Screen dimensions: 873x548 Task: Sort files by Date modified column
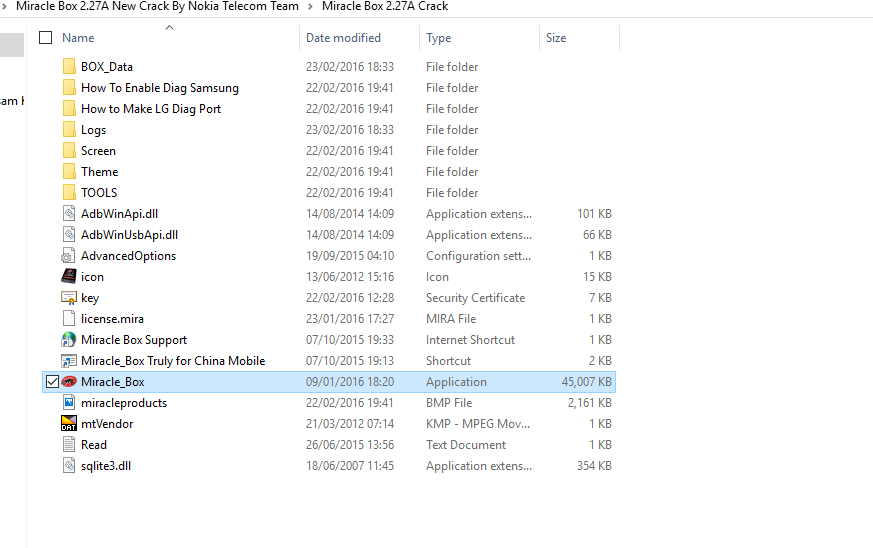pos(344,38)
